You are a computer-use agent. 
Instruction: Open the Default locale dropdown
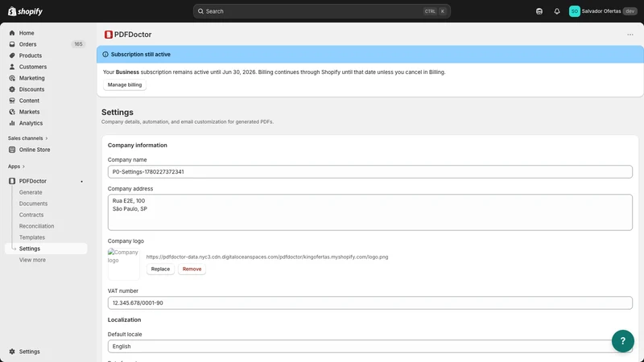click(x=369, y=347)
